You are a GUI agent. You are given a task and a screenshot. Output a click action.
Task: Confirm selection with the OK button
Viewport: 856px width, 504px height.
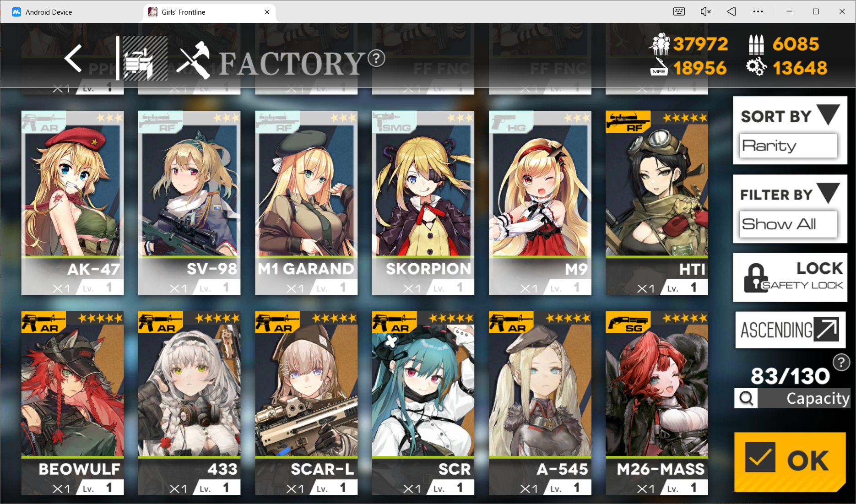pos(790,461)
